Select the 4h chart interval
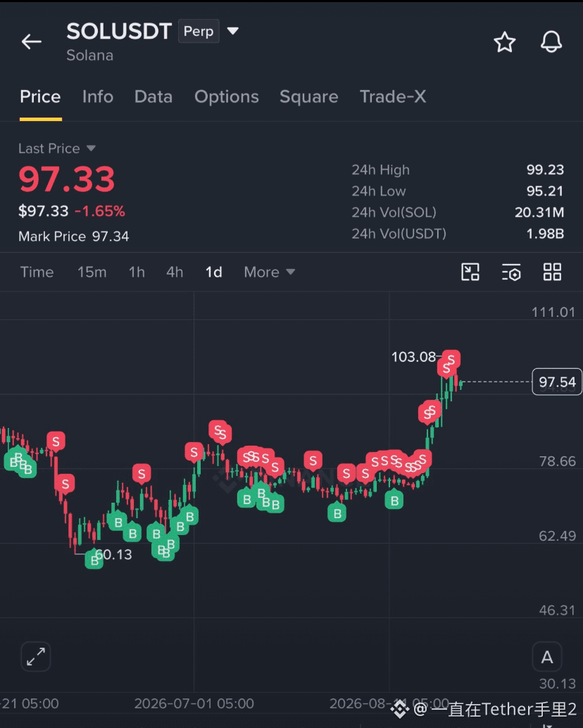 [175, 272]
